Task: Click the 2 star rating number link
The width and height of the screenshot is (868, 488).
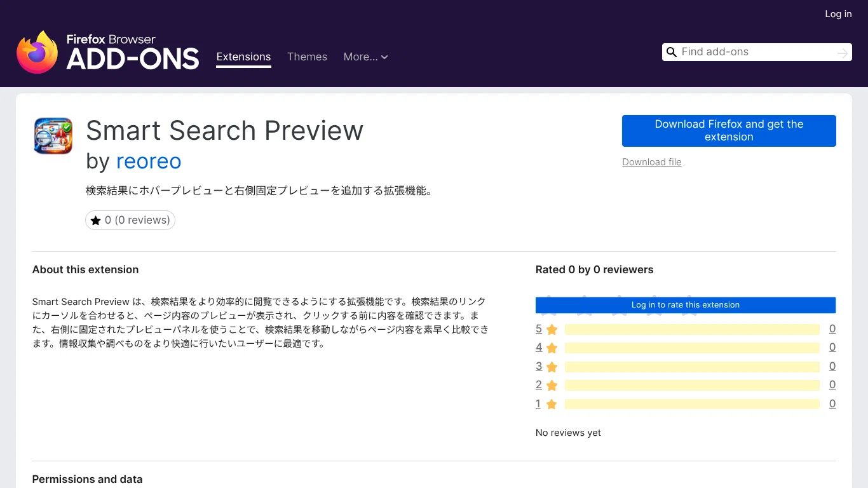Action: pyautogui.click(x=539, y=384)
